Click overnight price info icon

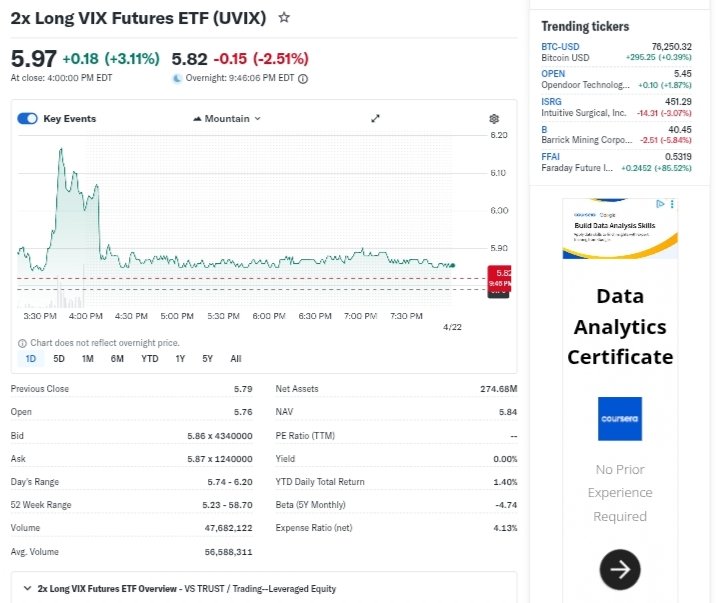(x=303, y=78)
